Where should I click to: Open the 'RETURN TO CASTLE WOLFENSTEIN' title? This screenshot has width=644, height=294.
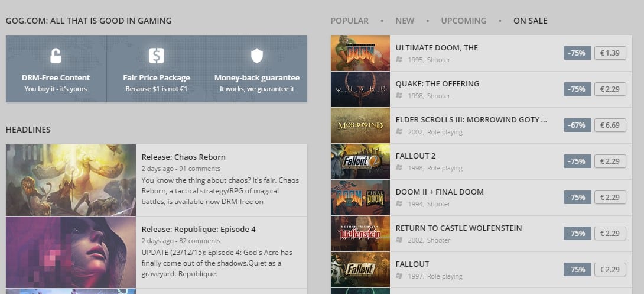click(458, 228)
